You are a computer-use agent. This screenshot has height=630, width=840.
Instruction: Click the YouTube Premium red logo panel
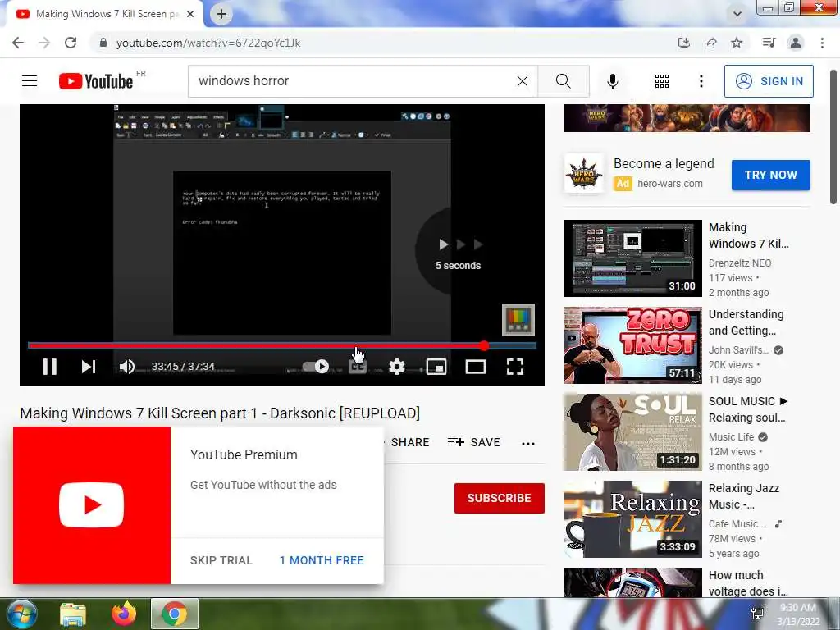tap(92, 505)
